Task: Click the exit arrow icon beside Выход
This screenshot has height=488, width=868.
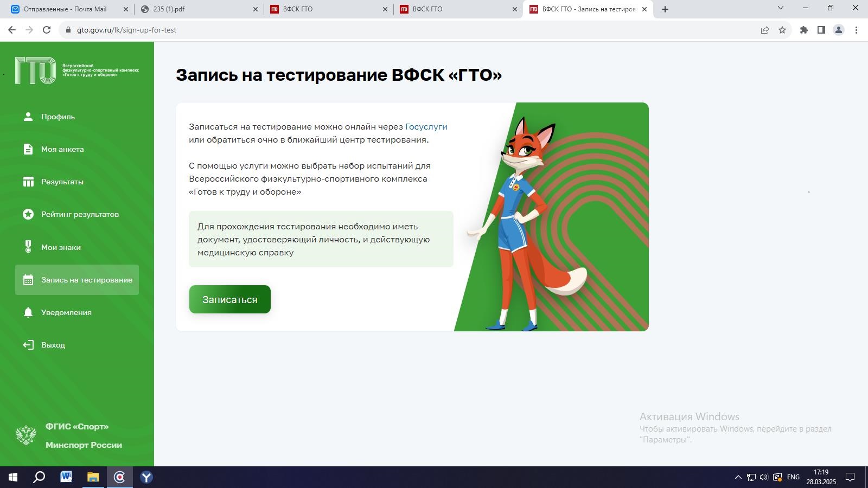Action: tap(28, 345)
